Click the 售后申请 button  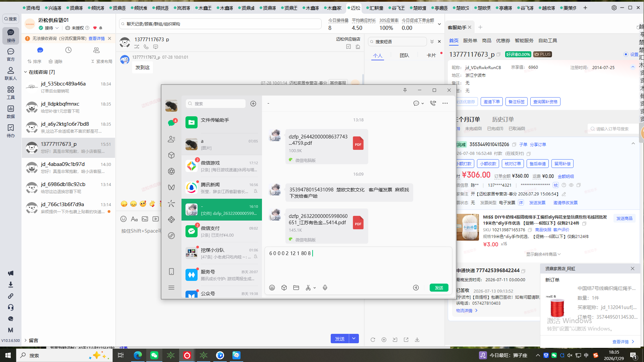[x=538, y=164]
